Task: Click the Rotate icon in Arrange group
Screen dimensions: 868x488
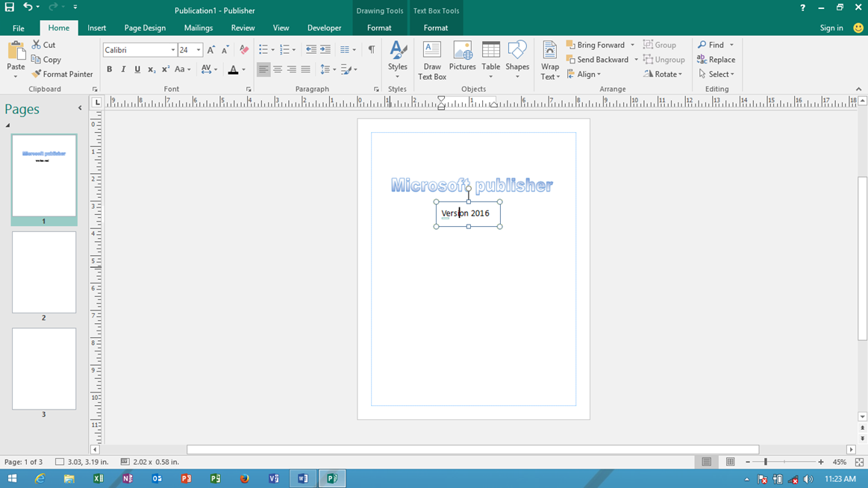Action: pos(664,74)
